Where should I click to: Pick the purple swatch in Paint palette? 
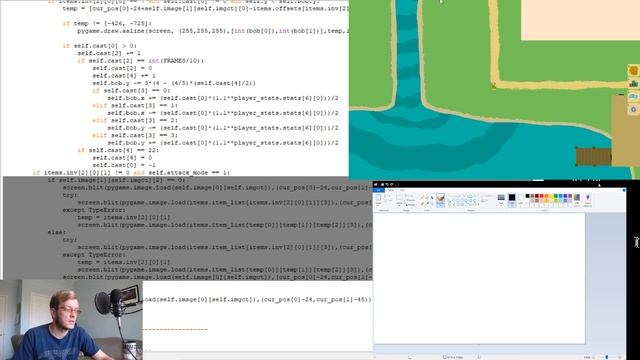coord(570,196)
